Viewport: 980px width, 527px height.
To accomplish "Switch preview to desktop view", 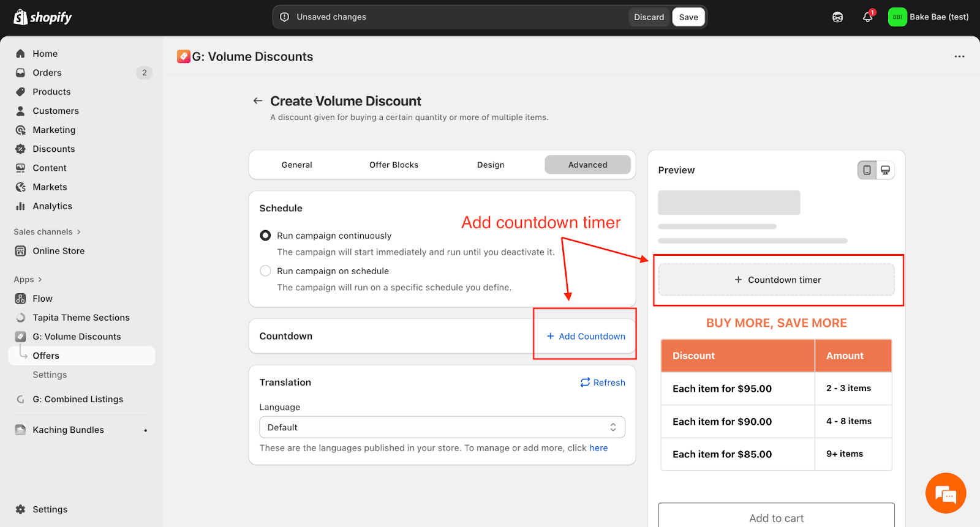I will click(x=885, y=170).
